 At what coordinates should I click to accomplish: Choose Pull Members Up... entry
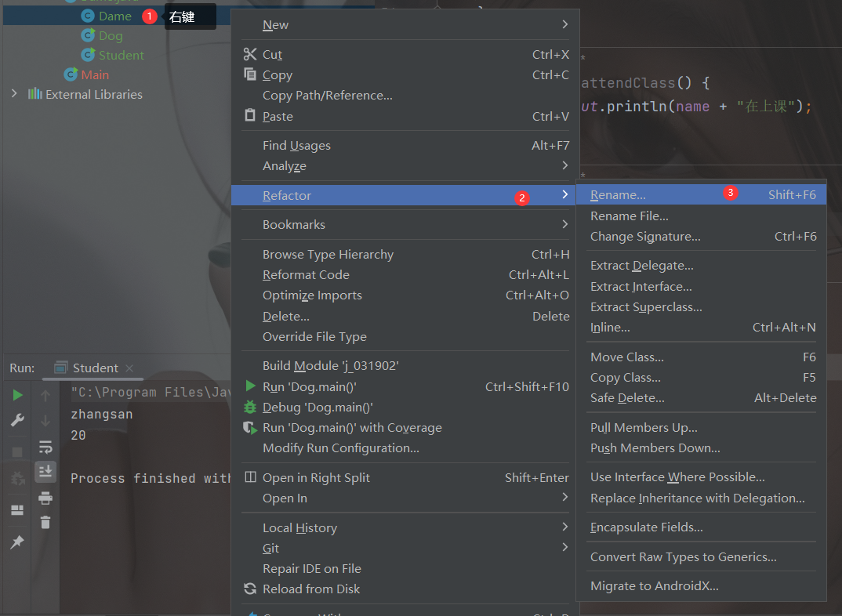[701, 427]
